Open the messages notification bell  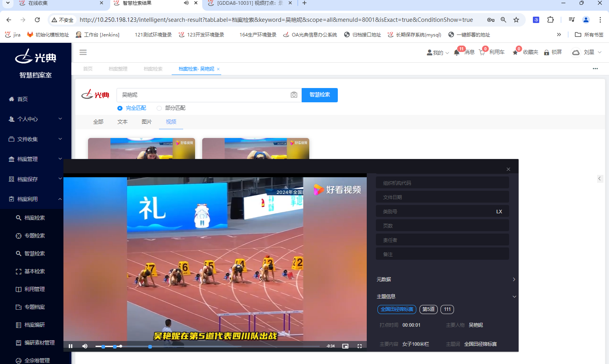tap(457, 52)
